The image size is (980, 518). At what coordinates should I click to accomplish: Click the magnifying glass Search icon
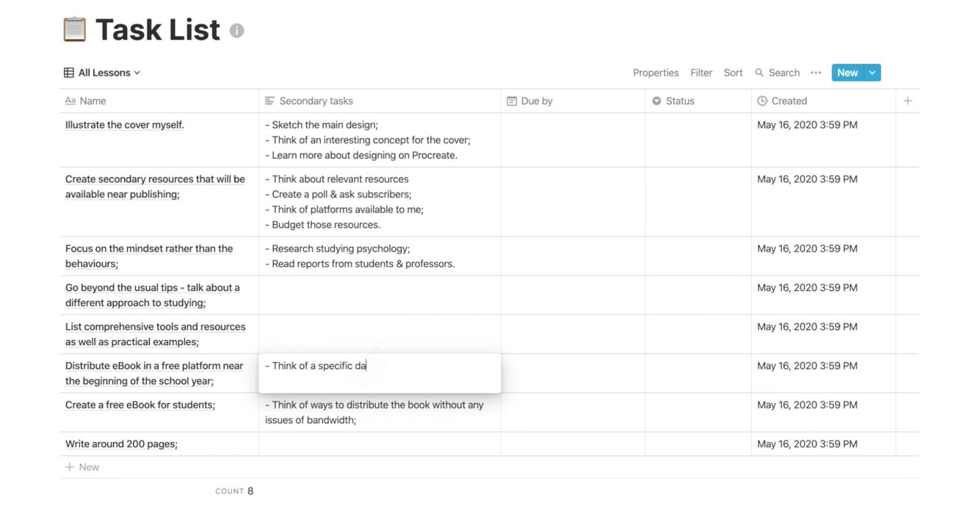coord(759,73)
